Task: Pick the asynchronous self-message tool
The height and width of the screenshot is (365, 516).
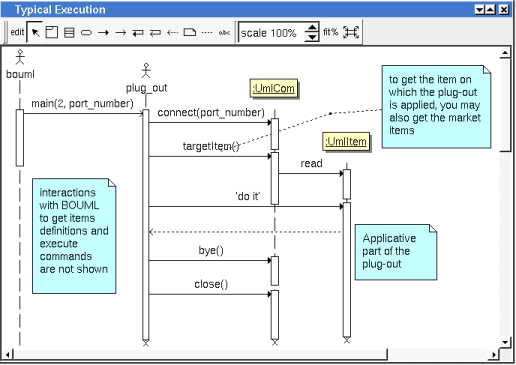Action: point(155,33)
